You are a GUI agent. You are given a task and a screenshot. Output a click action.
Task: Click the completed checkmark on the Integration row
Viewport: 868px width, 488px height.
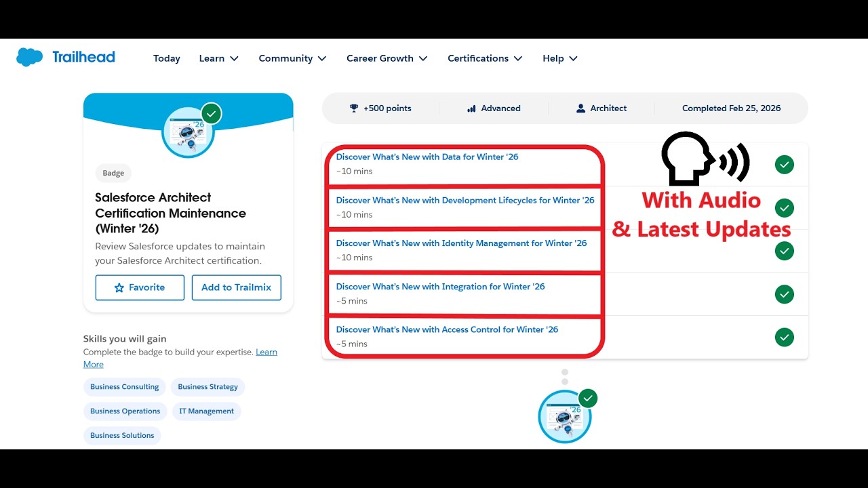785,294
